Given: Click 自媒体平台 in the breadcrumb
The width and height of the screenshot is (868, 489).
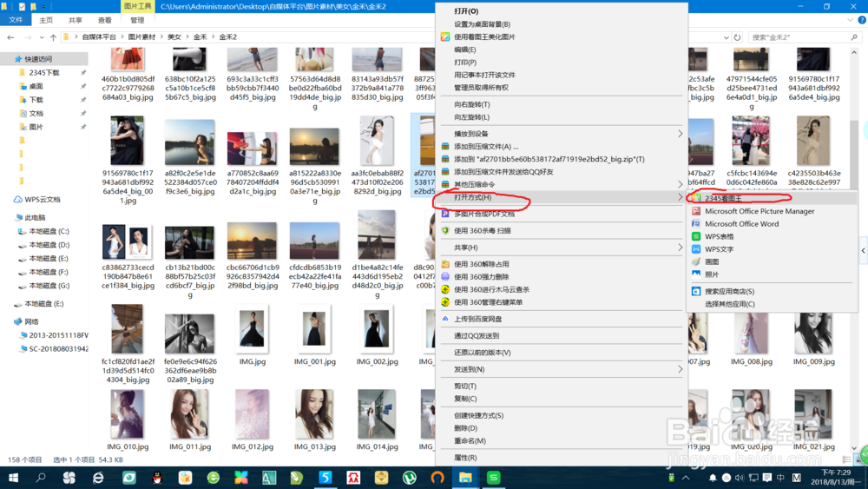Looking at the screenshot, I should pyautogui.click(x=99, y=37).
